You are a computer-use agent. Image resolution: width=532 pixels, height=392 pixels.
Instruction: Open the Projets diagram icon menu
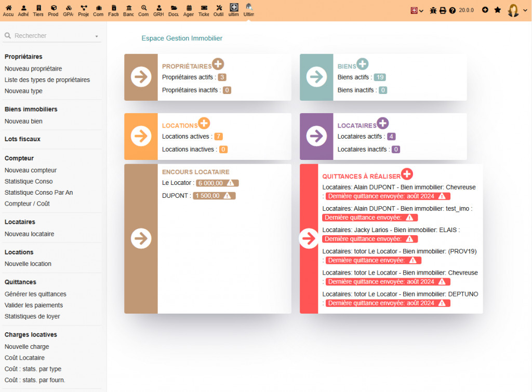[x=84, y=10]
